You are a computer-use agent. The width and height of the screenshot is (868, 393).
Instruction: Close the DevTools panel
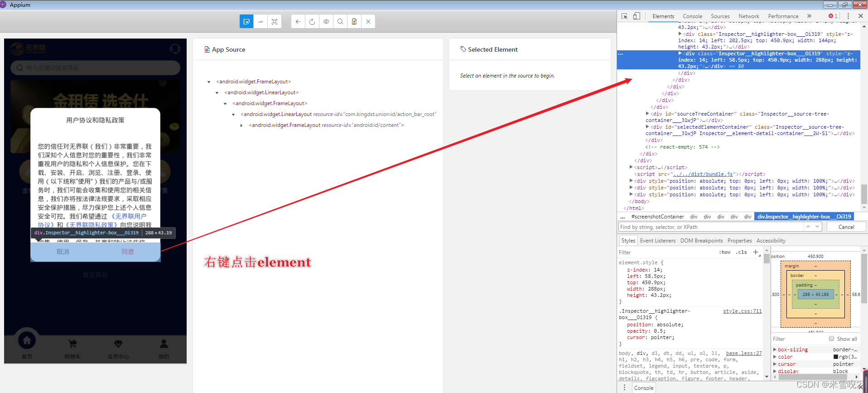pos(860,16)
